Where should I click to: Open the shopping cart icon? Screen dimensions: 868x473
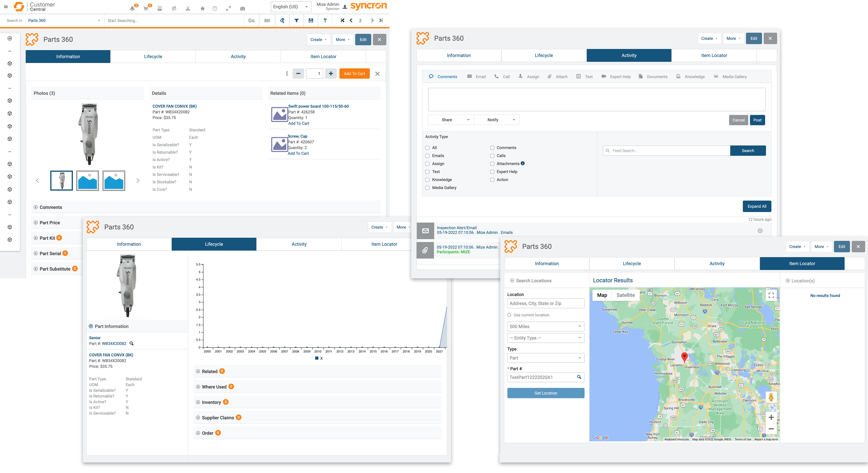coord(146,8)
